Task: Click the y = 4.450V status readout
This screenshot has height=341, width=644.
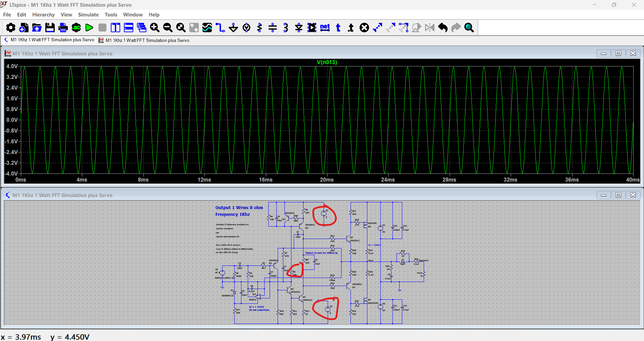Action: [70, 337]
